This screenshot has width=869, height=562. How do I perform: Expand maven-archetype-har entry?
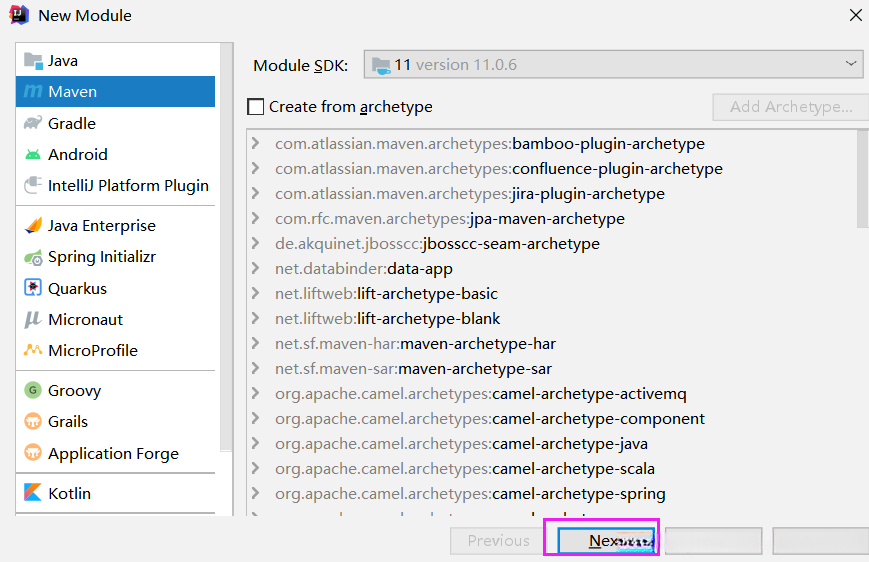click(255, 343)
